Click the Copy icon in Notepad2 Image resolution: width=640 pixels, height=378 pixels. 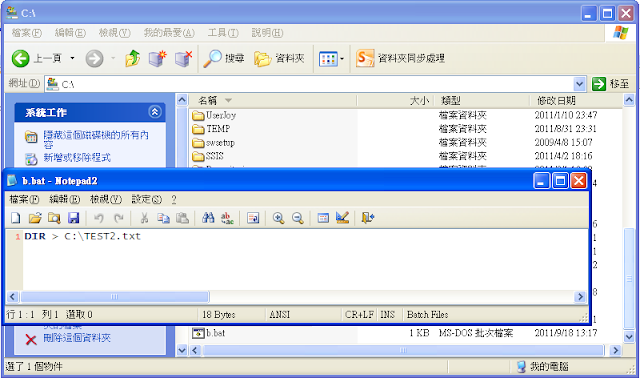click(x=163, y=218)
